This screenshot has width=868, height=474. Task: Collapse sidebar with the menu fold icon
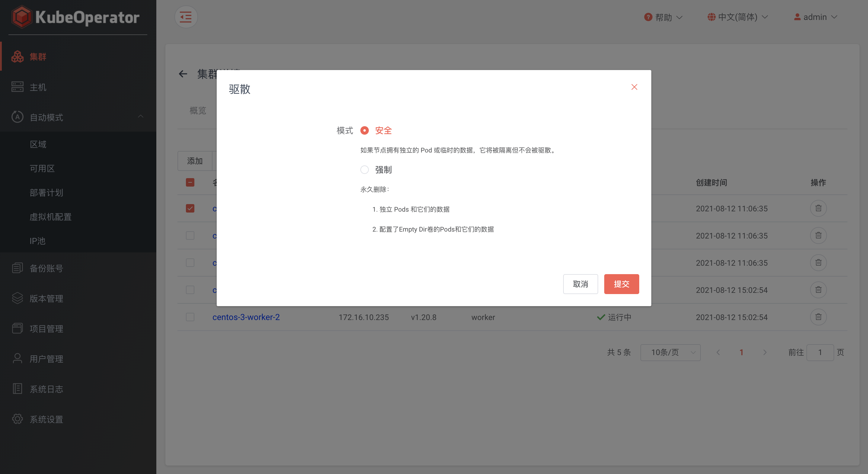click(x=186, y=17)
